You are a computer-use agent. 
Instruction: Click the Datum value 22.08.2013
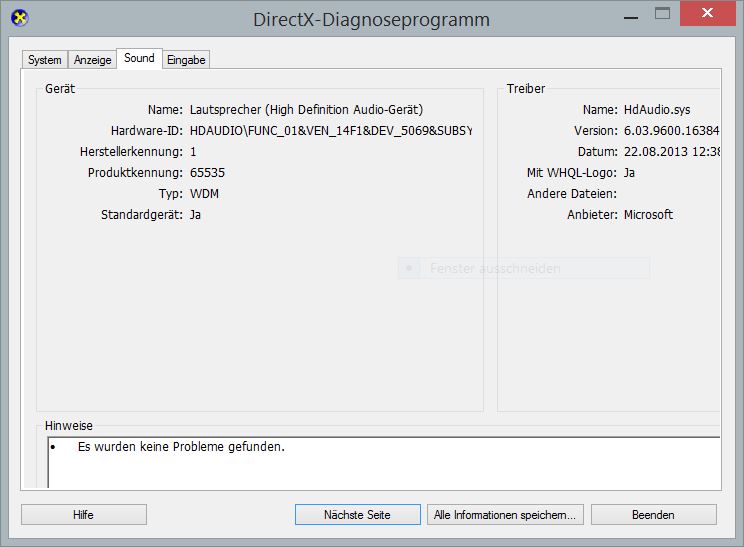pos(672,152)
